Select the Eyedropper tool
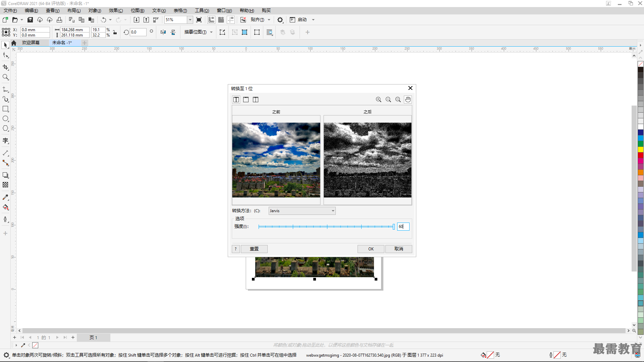Screen dimensions: 644x362 5,197
